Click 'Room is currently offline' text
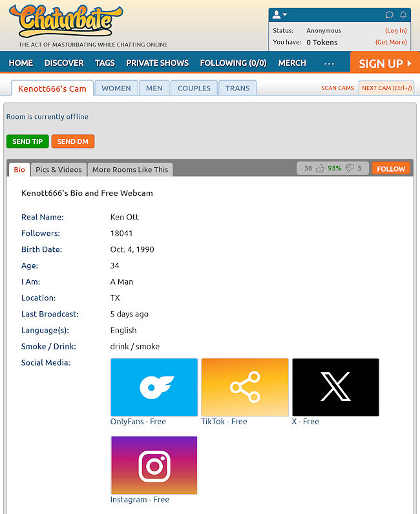This screenshot has width=420, height=514. click(x=47, y=117)
